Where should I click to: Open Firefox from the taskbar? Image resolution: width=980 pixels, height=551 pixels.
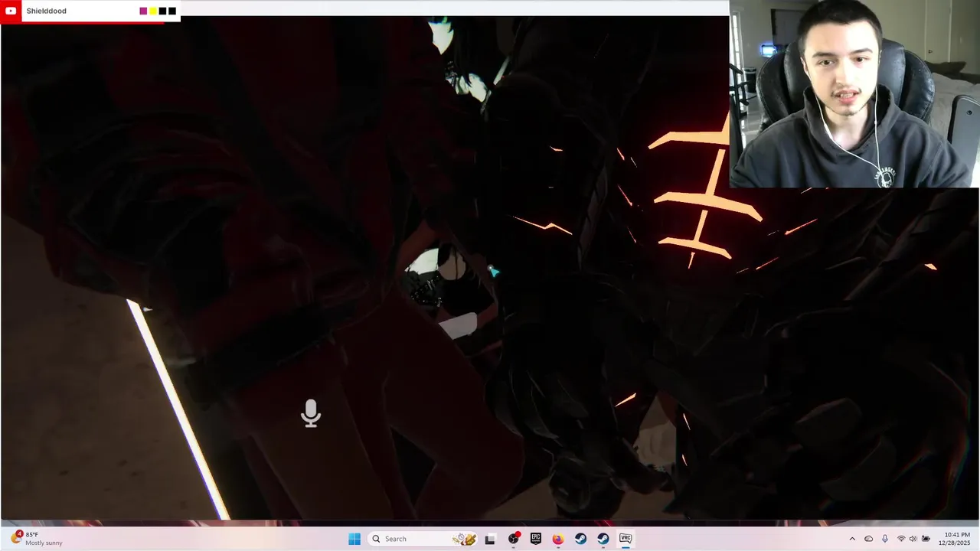(x=558, y=539)
